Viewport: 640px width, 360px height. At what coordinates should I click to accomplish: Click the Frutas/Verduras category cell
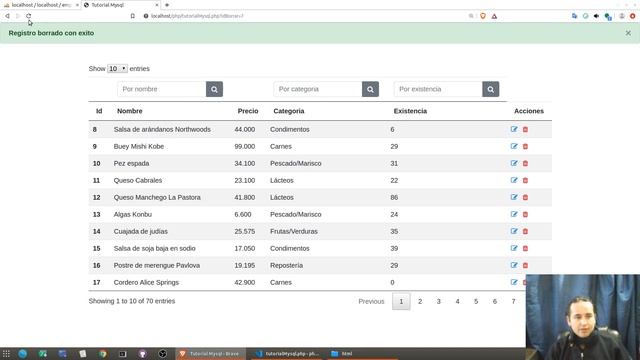tap(294, 231)
